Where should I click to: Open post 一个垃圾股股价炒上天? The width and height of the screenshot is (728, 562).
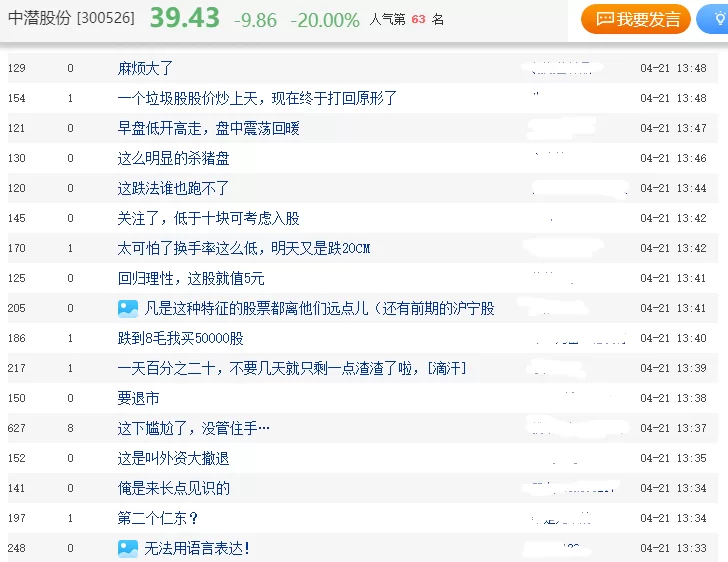point(257,98)
